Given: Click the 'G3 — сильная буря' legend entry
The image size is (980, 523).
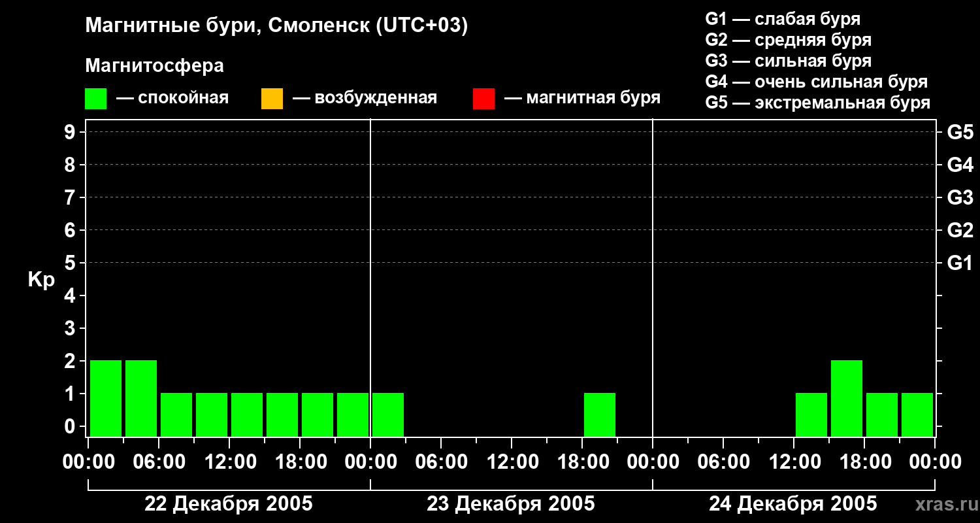Looking at the screenshot, I should pyautogui.click(x=789, y=61).
